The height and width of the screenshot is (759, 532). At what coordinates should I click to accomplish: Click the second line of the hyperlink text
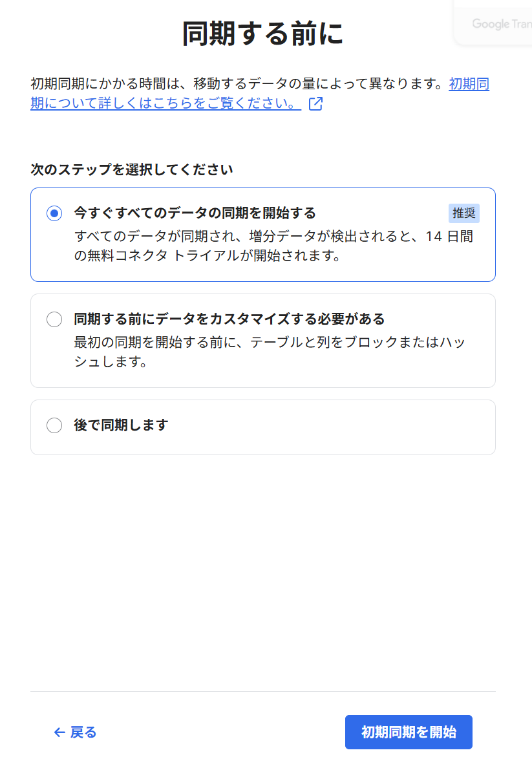click(165, 103)
